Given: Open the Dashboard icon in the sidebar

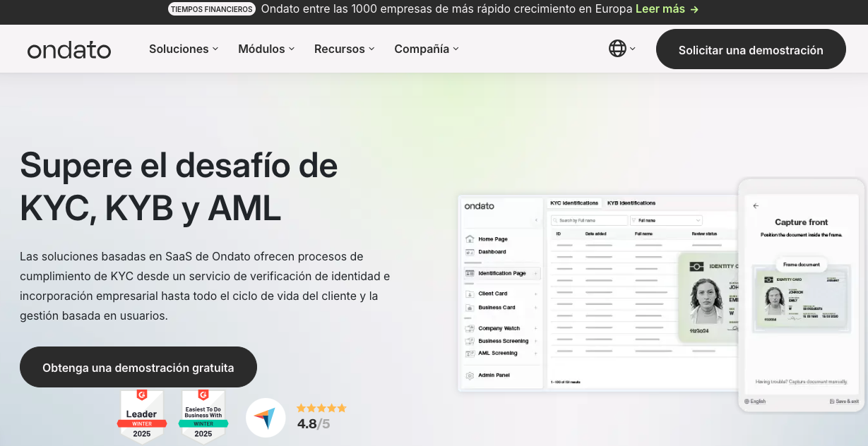Looking at the screenshot, I should point(470,252).
